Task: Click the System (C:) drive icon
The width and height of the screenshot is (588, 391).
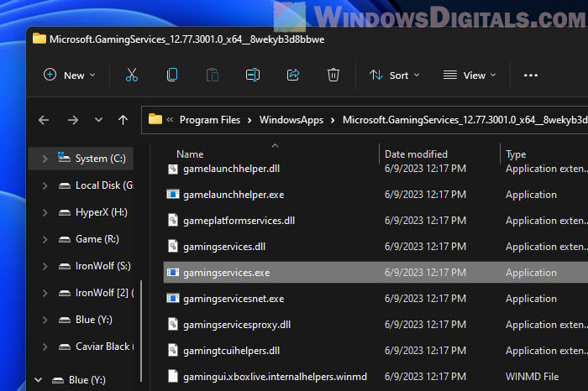Action: 64,157
